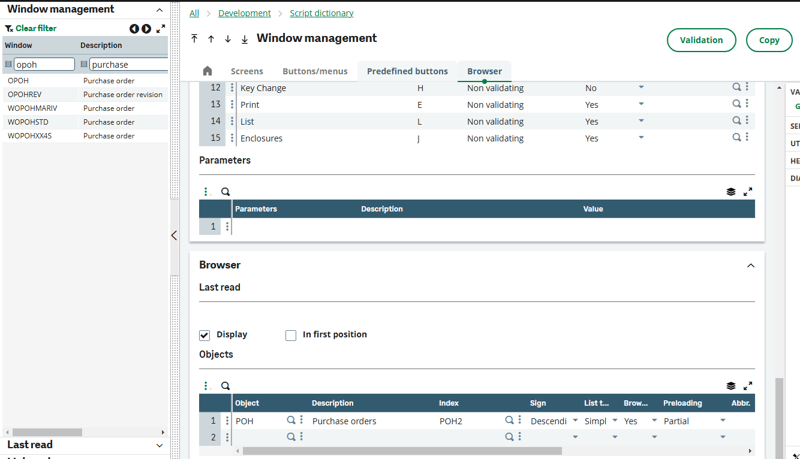The width and height of the screenshot is (800, 459).
Task: Click search icon in Parameters grid
Action: (226, 192)
